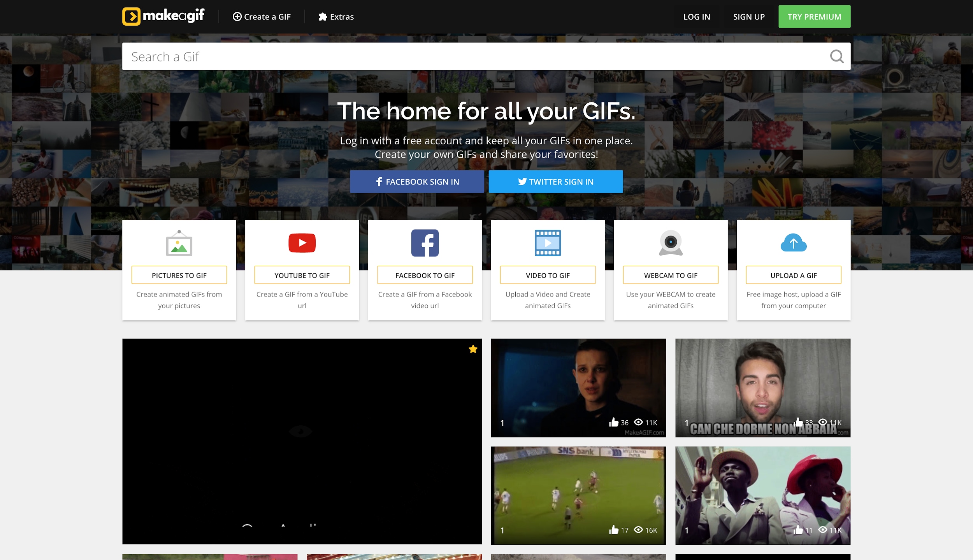This screenshot has height=560, width=973.
Task: Click the Twitter bird icon on sign in
Action: [522, 181]
